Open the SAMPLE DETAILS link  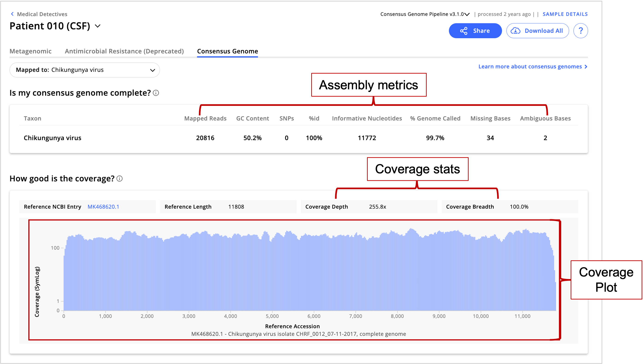565,14
